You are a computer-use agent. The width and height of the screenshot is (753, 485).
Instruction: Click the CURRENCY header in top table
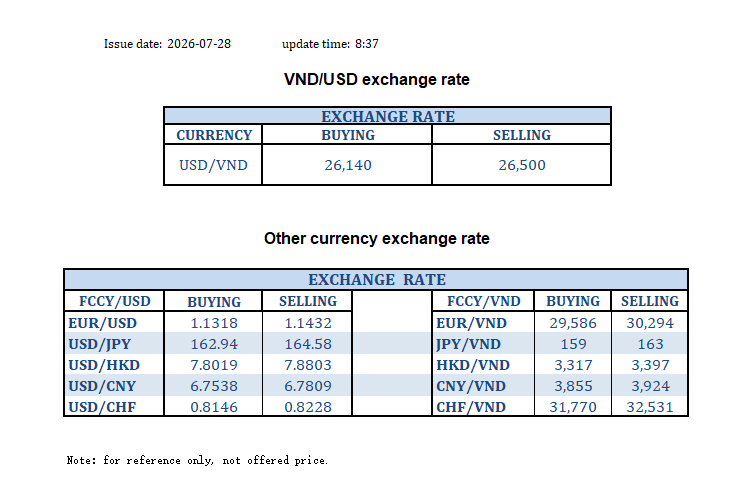[214, 135]
